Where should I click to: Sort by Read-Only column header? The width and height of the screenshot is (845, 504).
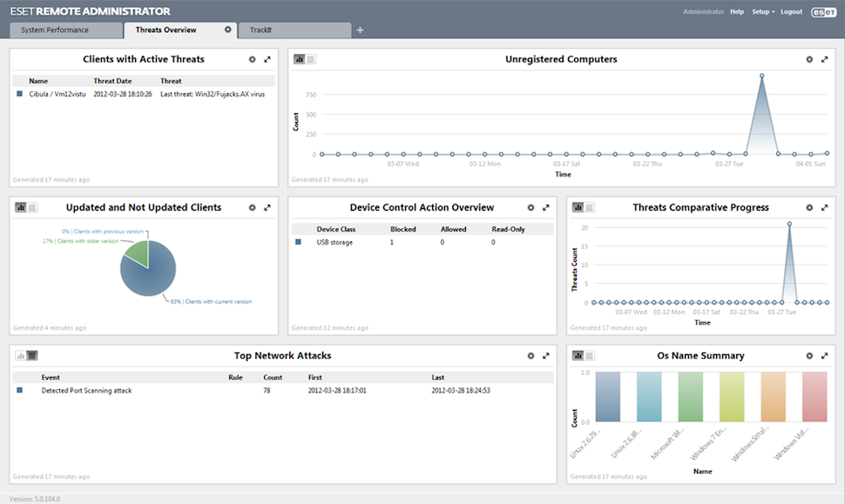[508, 229]
